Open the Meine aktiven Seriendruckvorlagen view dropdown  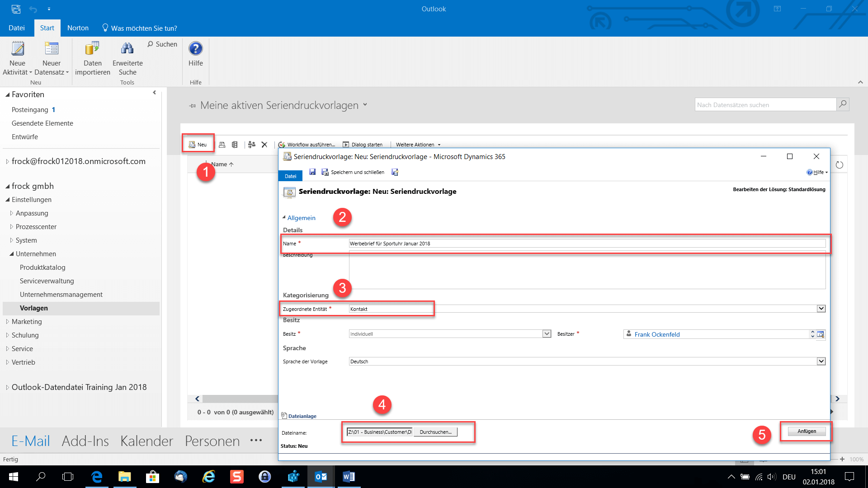pyautogui.click(x=365, y=105)
